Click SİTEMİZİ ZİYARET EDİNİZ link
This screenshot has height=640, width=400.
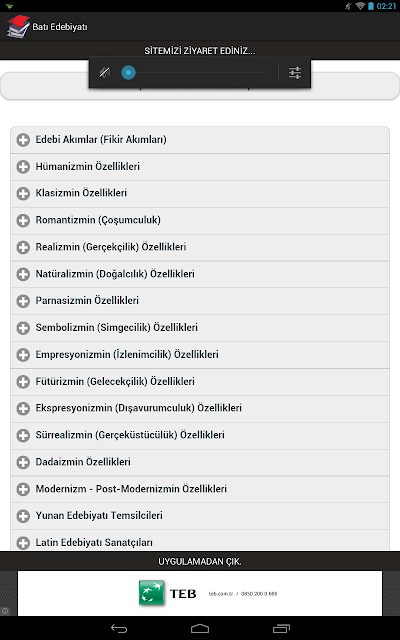[200, 51]
